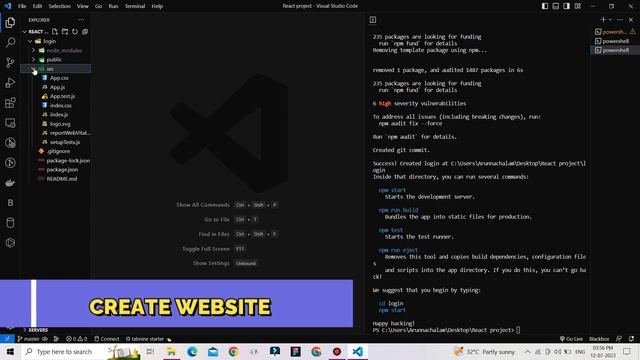Open the Run menu
Image resolution: width=640 pixels, height=360 pixels.
[x=113, y=6]
